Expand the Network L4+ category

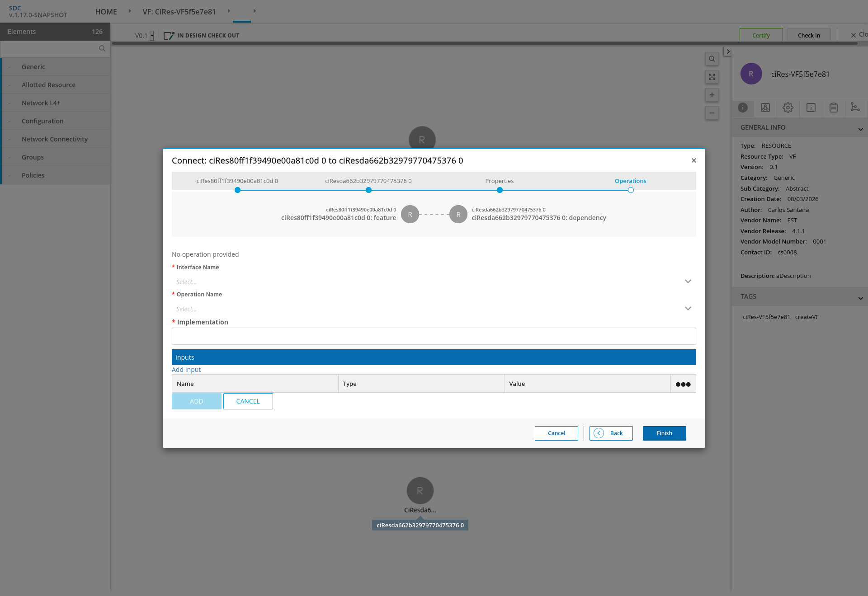55,103
